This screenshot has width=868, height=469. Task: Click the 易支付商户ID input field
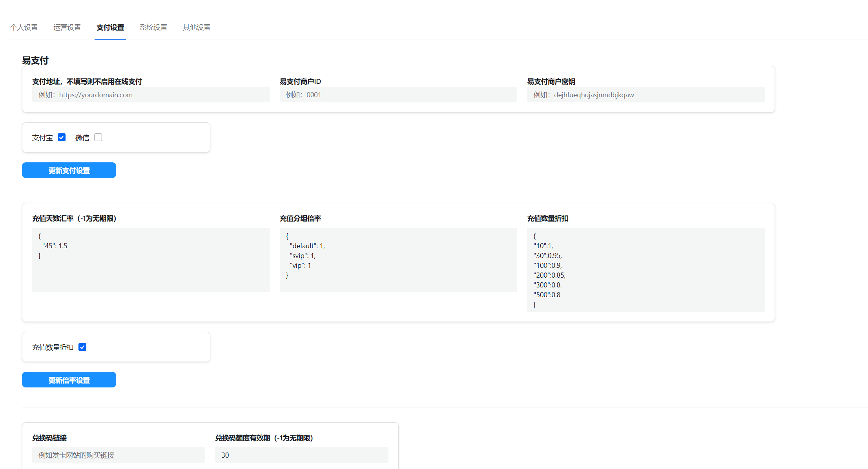click(x=398, y=95)
